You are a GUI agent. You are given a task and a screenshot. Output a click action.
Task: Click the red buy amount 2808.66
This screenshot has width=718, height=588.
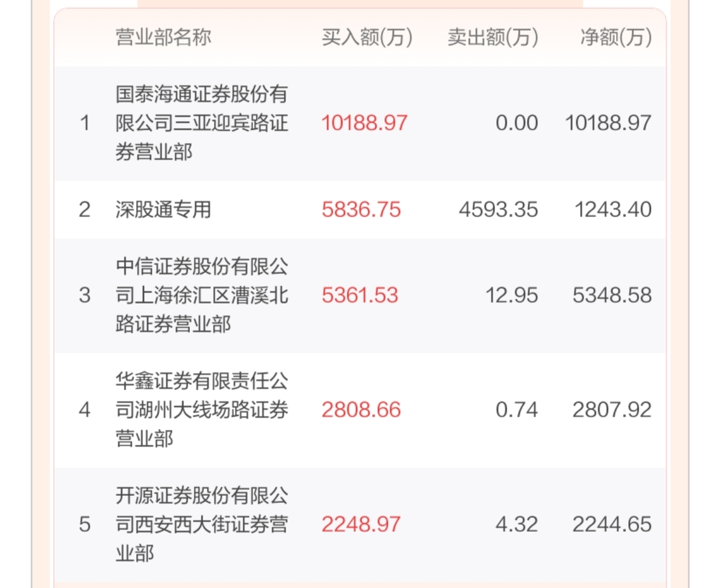[361, 410]
